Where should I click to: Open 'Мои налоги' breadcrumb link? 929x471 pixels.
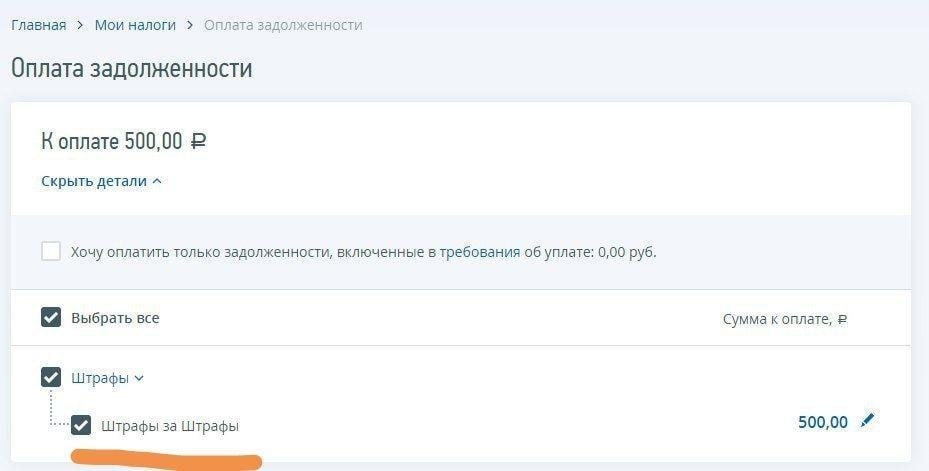click(x=135, y=25)
